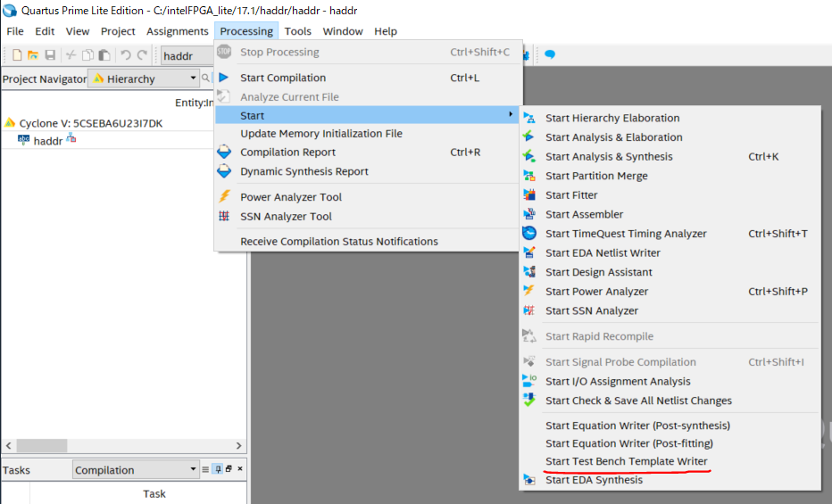The width and height of the screenshot is (832, 504).
Task: Click the Start Analysis & Synthesis icon
Action: click(x=529, y=156)
